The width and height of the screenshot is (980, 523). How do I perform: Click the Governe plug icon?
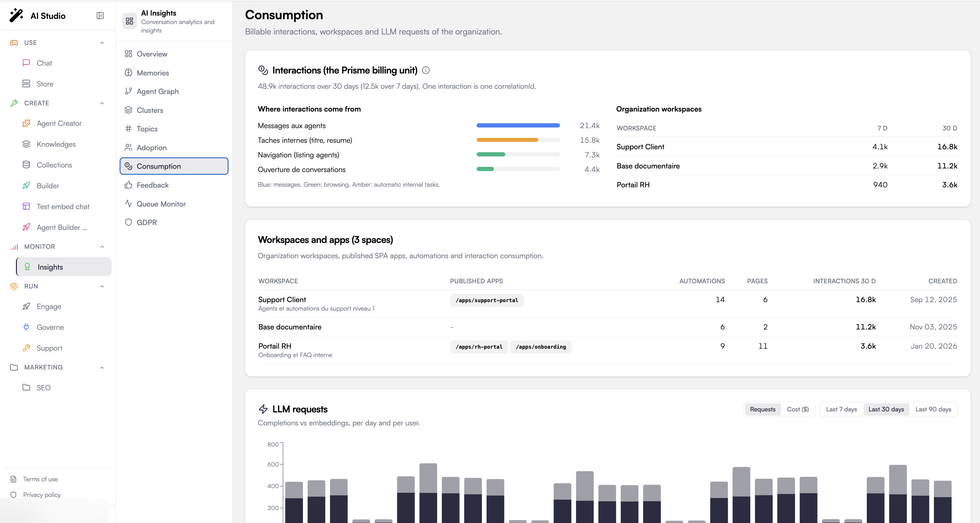[26, 327]
